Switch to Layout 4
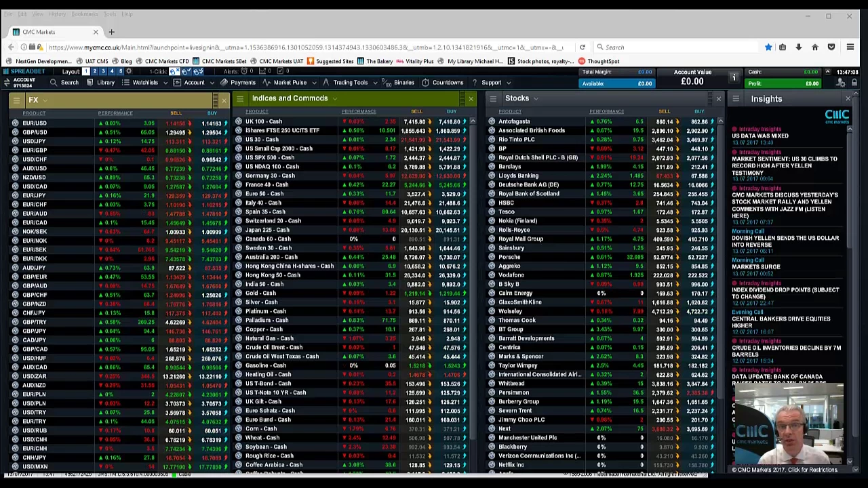The image size is (868, 488). (x=112, y=71)
